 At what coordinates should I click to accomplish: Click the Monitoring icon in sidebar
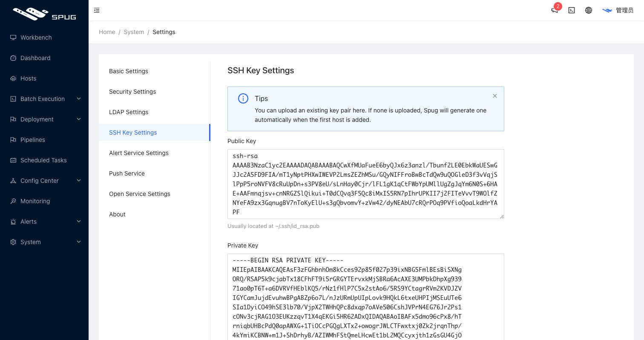13,201
